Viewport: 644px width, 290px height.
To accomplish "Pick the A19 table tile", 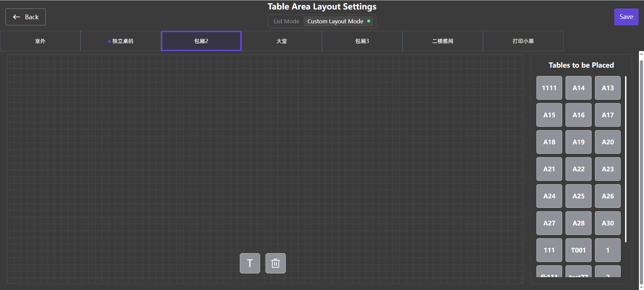I will 578,142.
